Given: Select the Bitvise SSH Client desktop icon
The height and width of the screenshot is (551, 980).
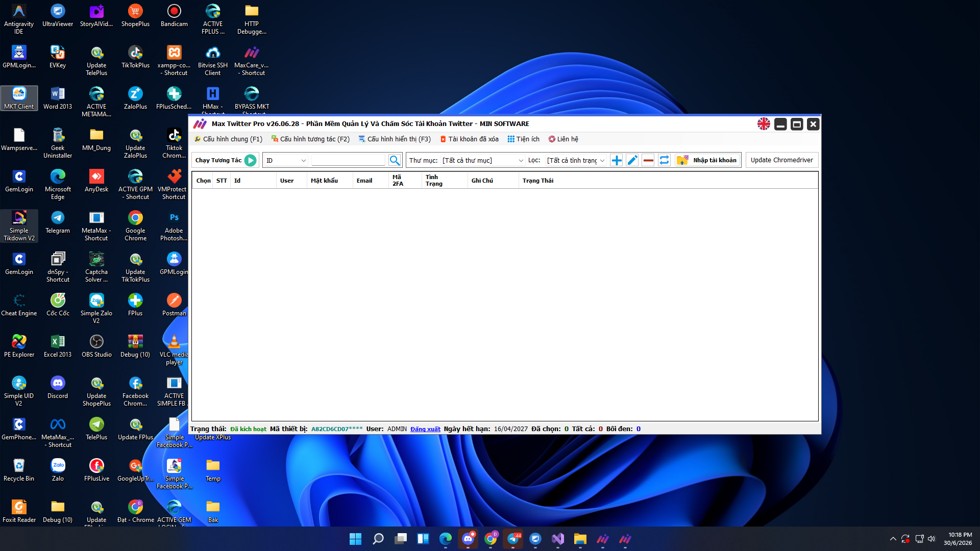Looking at the screenshot, I should click(x=213, y=60).
